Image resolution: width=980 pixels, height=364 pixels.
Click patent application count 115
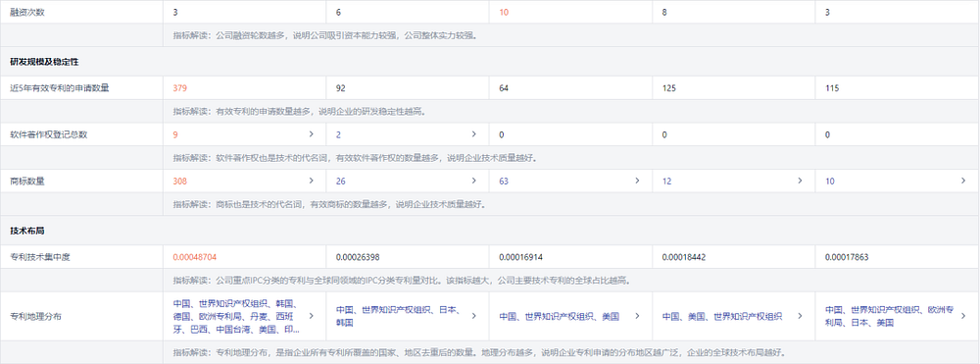tap(832, 88)
